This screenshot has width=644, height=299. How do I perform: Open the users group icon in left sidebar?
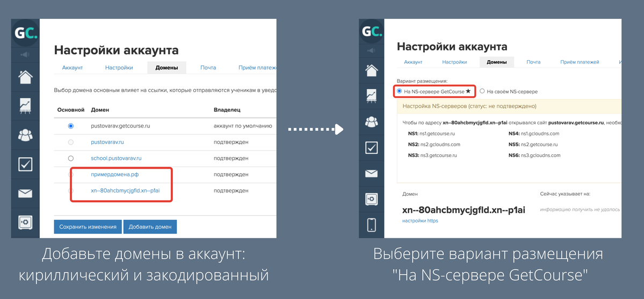point(25,135)
